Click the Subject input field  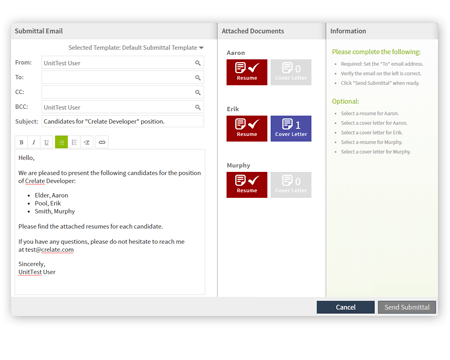[122, 122]
